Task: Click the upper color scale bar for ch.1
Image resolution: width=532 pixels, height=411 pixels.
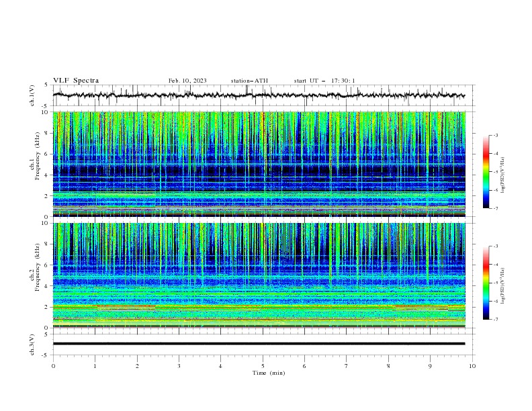Action: 486,172
